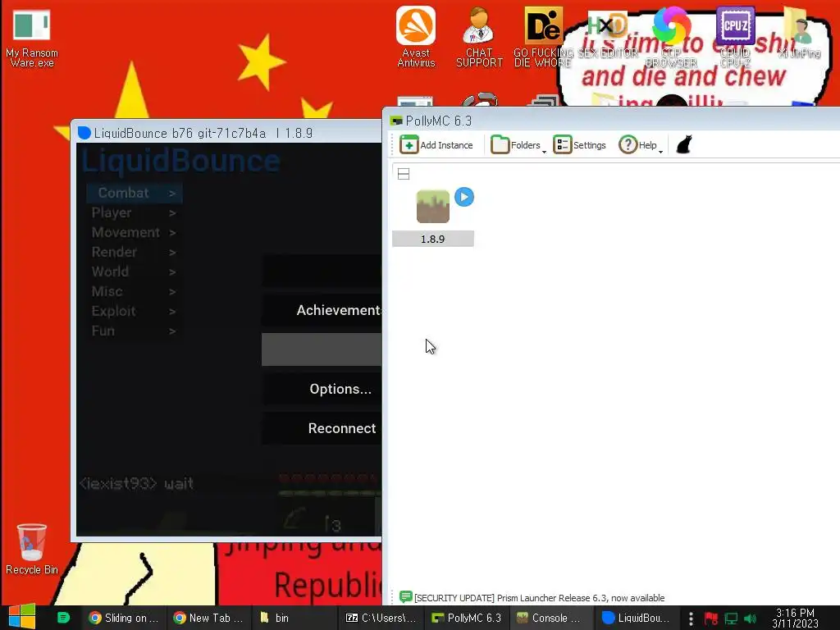The image size is (840, 630).
Task: Switch to bin folder taskbar window
Action: point(293,618)
